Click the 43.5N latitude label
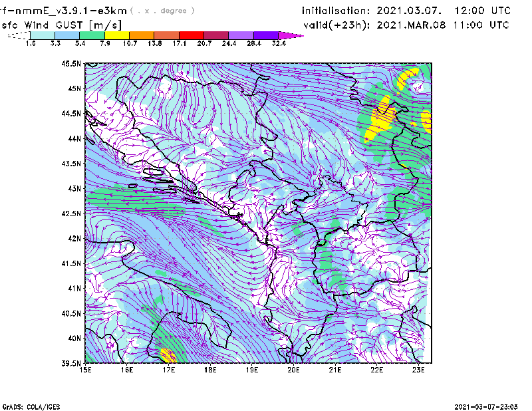532x411 pixels. [x=71, y=164]
